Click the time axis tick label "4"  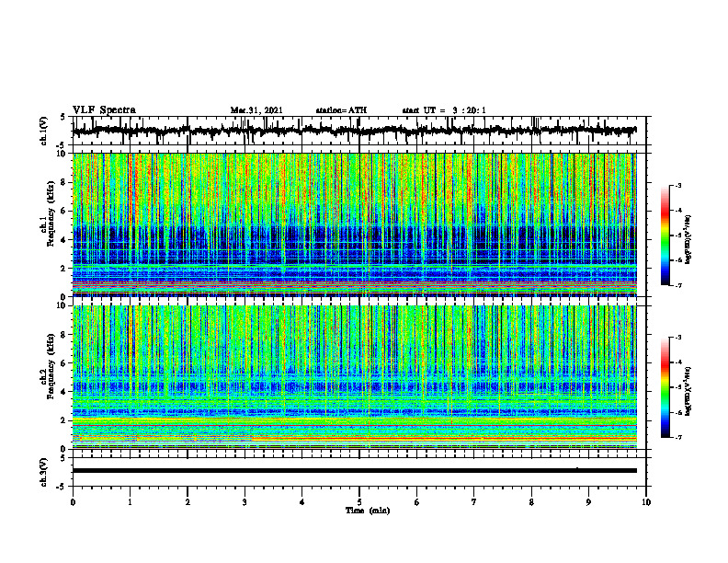click(302, 502)
